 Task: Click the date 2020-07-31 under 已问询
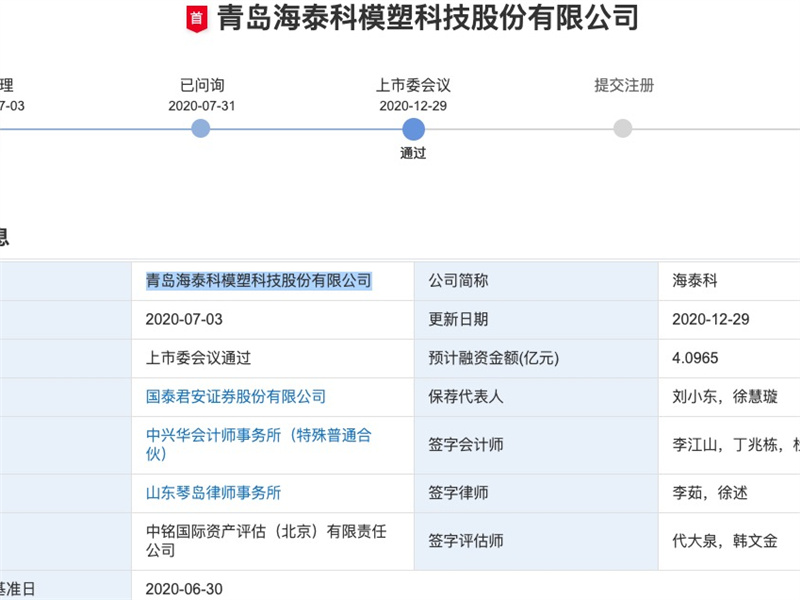point(202,106)
